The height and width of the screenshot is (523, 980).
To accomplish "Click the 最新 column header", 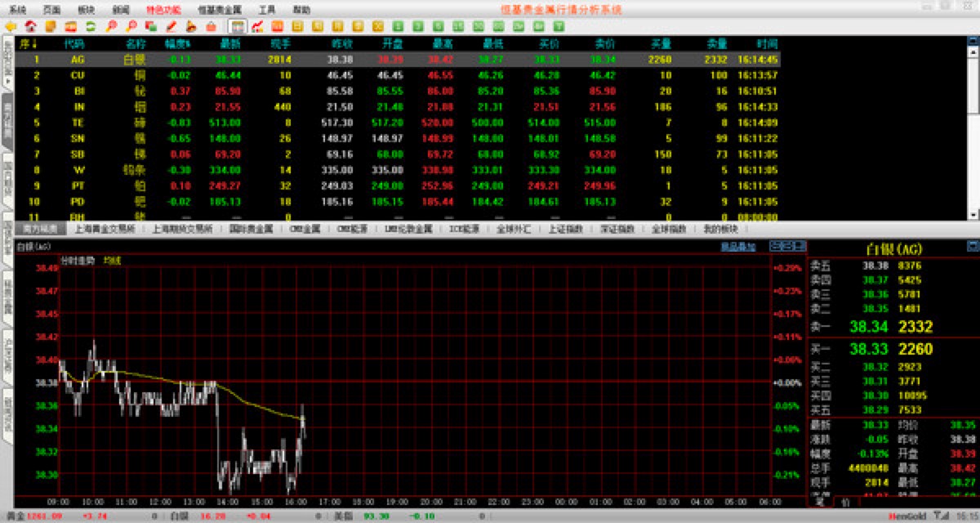I will point(229,43).
